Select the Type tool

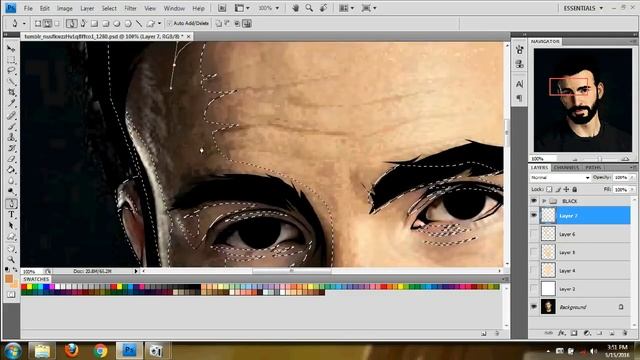pos(11,214)
